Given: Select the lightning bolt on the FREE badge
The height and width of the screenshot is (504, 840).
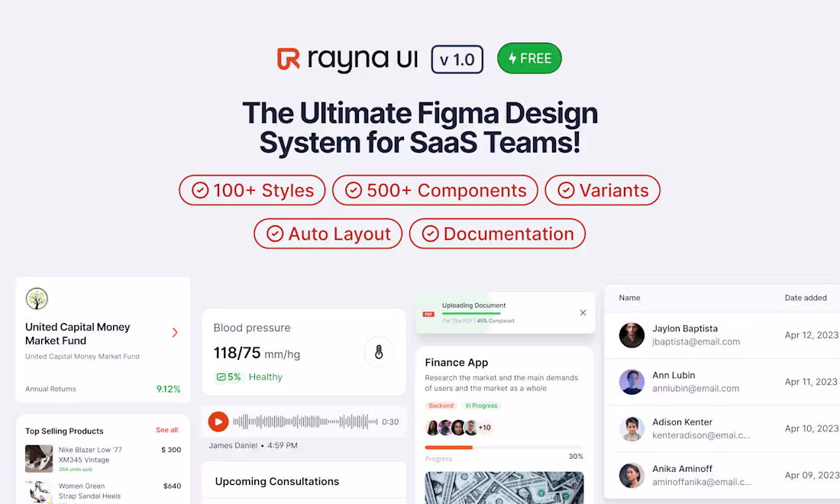Looking at the screenshot, I should point(513,58).
